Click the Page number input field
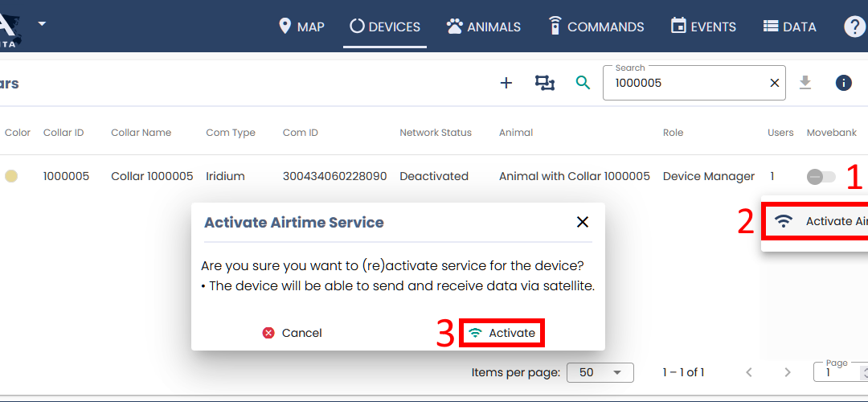The height and width of the screenshot is (402, 868). tap(836, 373)
